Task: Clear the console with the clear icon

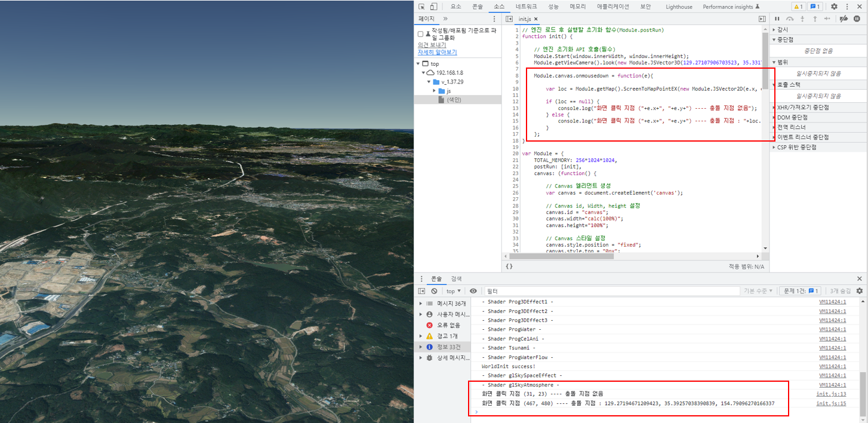Action: click(433, 291)
